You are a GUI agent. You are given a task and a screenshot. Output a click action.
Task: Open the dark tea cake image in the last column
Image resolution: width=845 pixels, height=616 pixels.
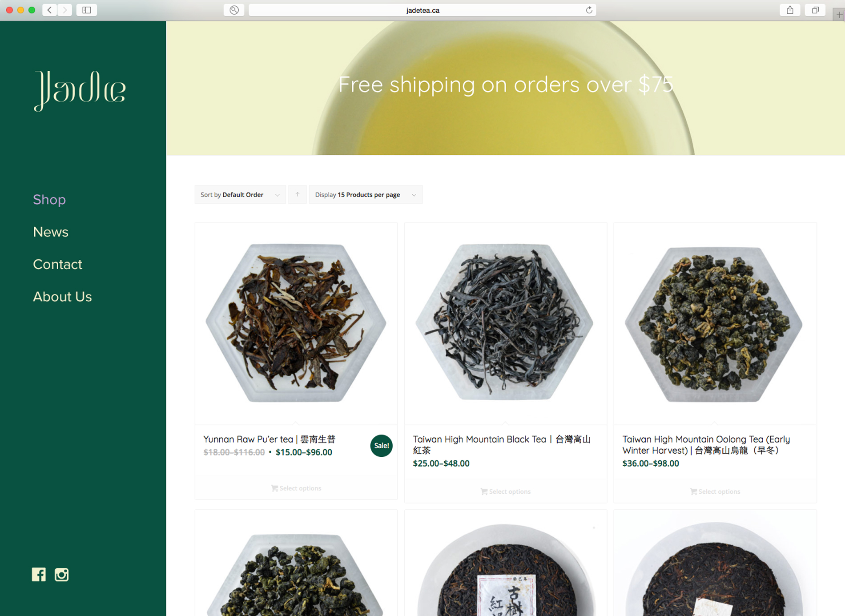(x=715, y=564)
